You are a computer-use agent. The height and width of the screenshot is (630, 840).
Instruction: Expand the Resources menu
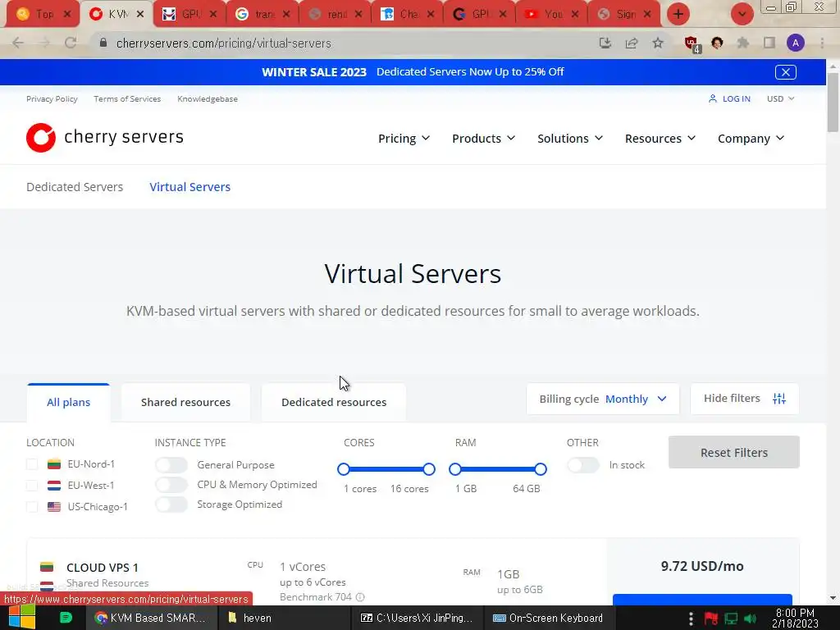pyautogui.click(x=660, y=138)
